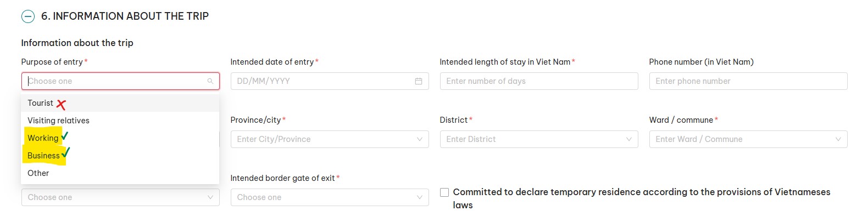The height and width of the screenshot is (222, 868).
Task: Pick the Business option
Action: pyautogui.click(x=43, y=156)
